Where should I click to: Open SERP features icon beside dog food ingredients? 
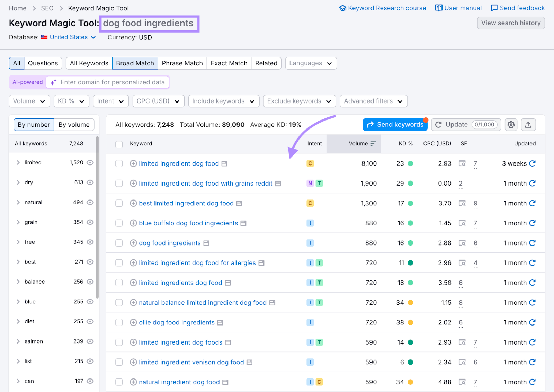click(x=207, y=243)
